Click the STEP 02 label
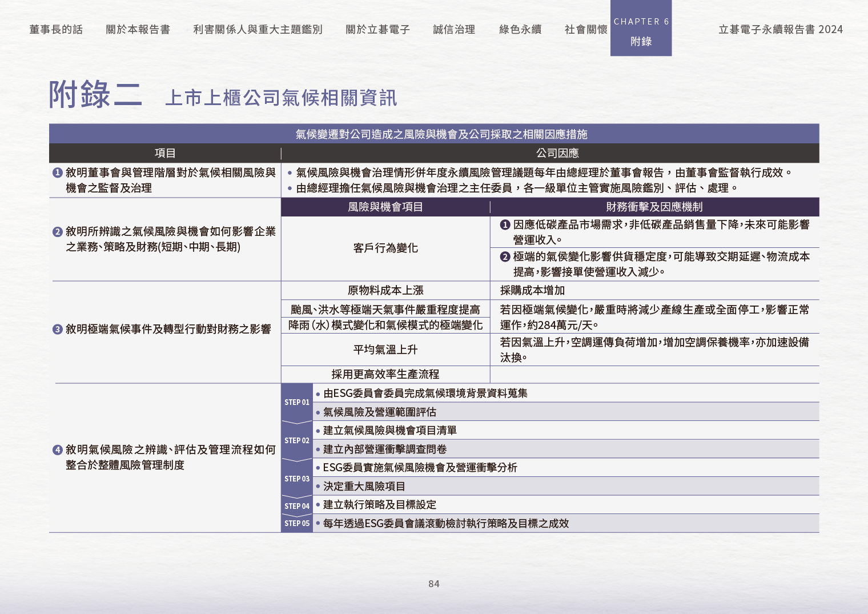 click(297, 440)
